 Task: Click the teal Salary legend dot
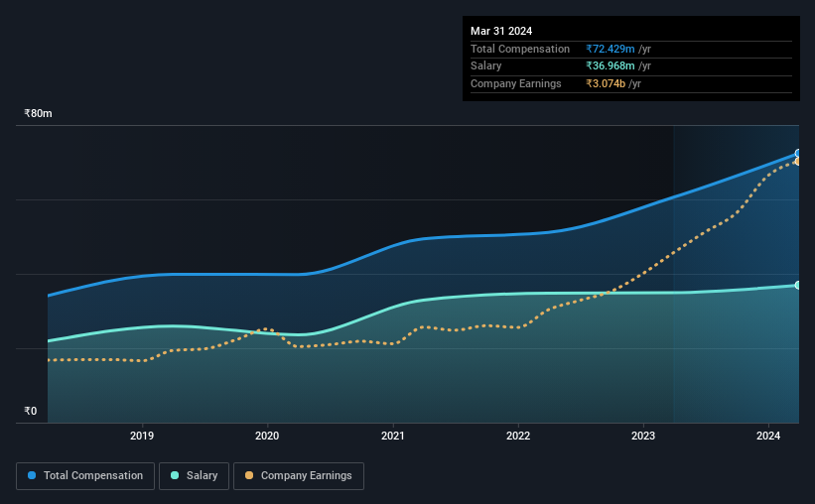(175, 475)
